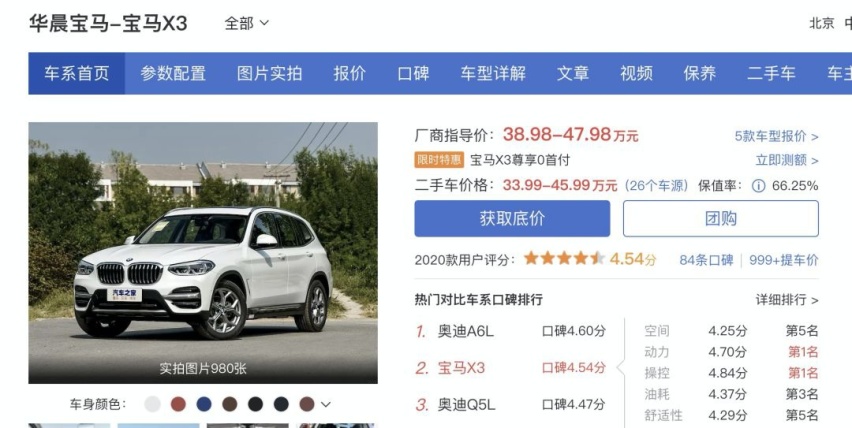
Task: Click the star rating icons
Action: click(x=565, y=259)
